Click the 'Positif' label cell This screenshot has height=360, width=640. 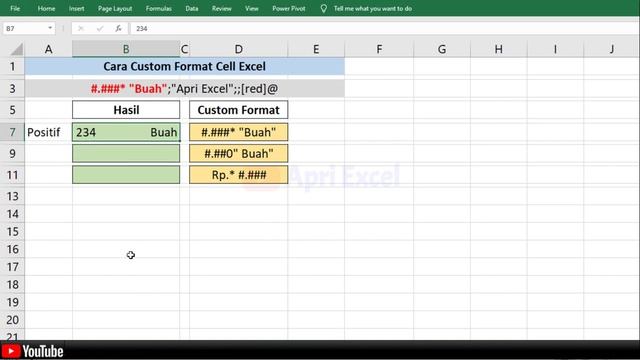49,132
